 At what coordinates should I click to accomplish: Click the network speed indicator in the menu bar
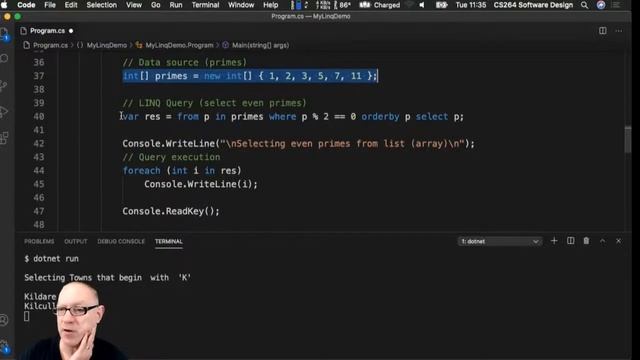point(323,5)
